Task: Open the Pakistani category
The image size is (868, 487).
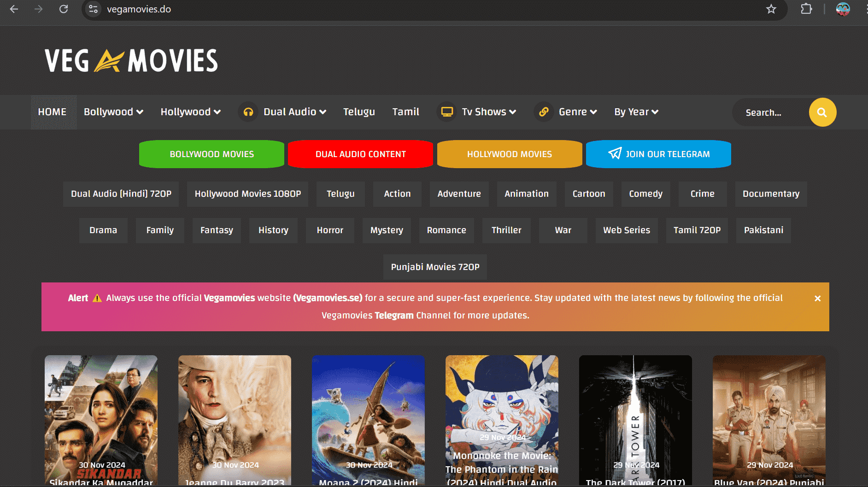Action: (x=763, y=230)
